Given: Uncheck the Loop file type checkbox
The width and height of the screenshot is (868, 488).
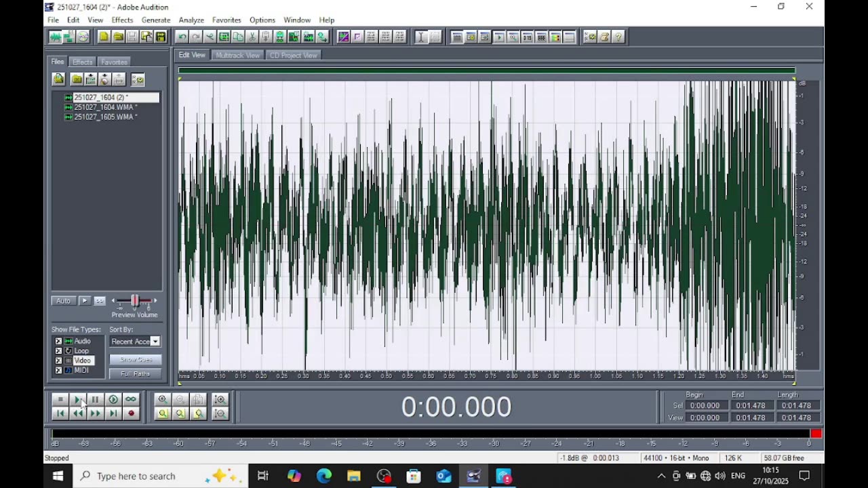Looking at the screenshot, I should (x=58, y=351).
